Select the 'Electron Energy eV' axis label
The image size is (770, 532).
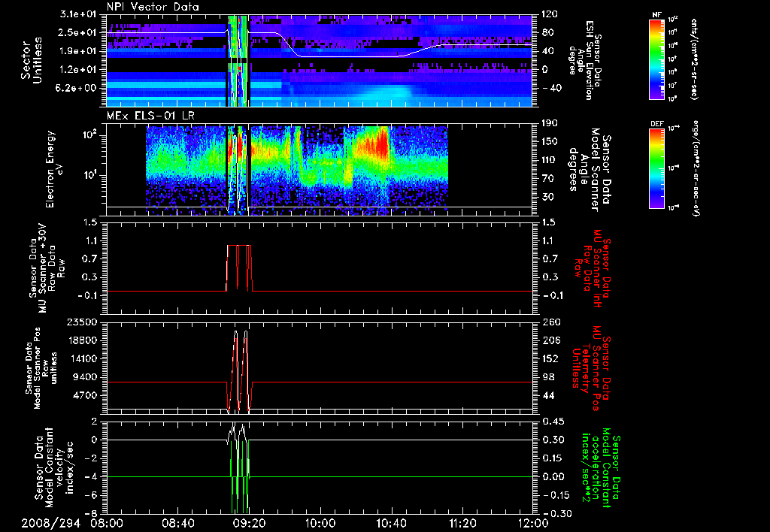[54, 169]
